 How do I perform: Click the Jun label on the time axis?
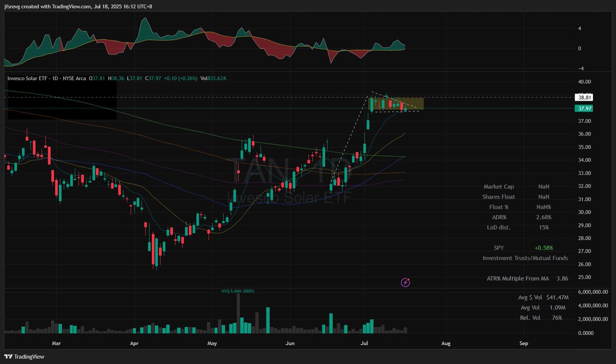click(x=290, y=342)
